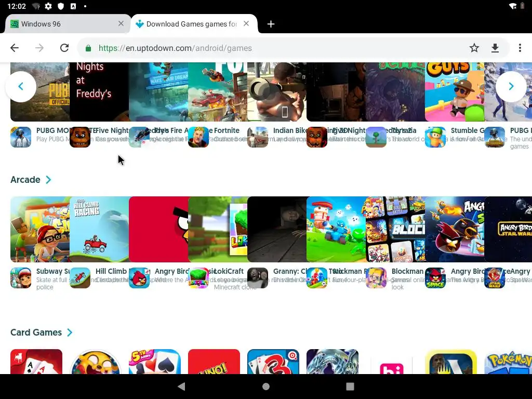The width and height of the screenshot is (532, 399).
Task: Open the Hill Climb title link
Action: [x=111, y=271]
